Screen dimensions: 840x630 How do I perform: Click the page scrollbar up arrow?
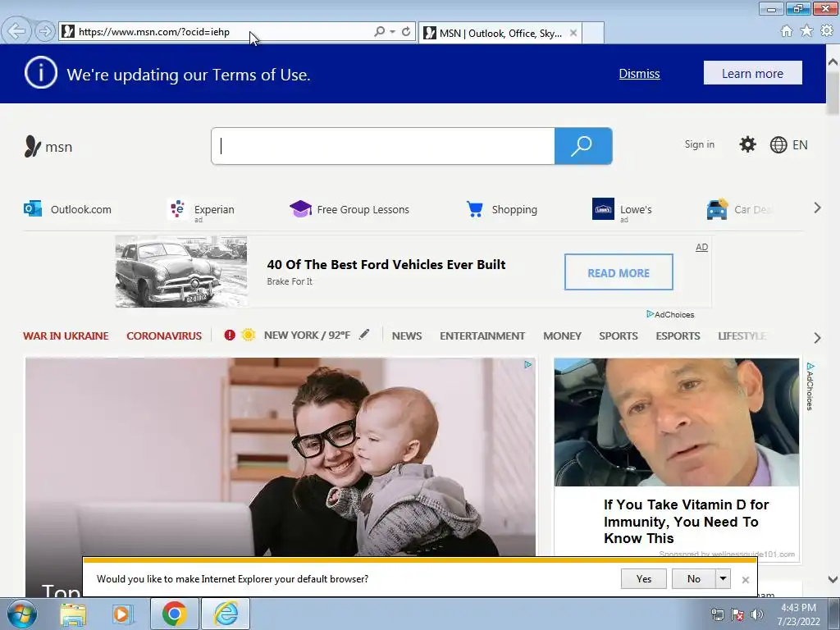pyautogui.click(x=833, y=62)
